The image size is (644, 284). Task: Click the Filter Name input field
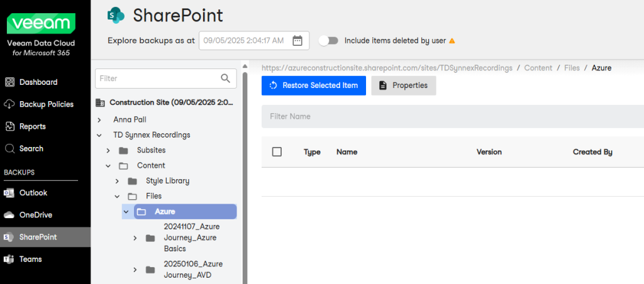coord(453,117)
